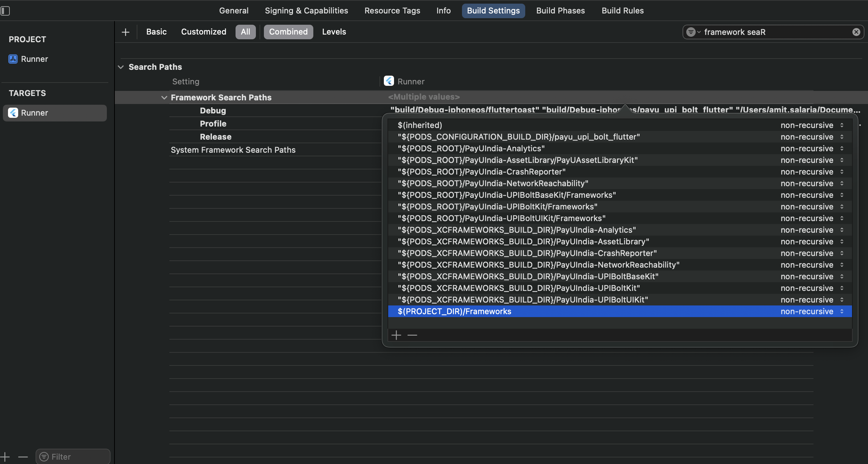The image size is (868, 464).
Task: Open the Build Phases tab
Action: [x=560, y=11]
